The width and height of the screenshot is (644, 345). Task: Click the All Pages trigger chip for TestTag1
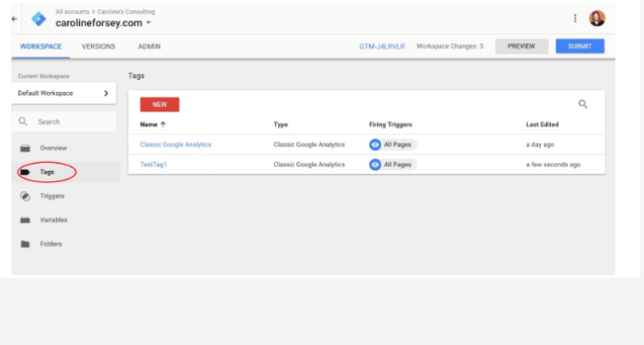(x=393, y=165)
